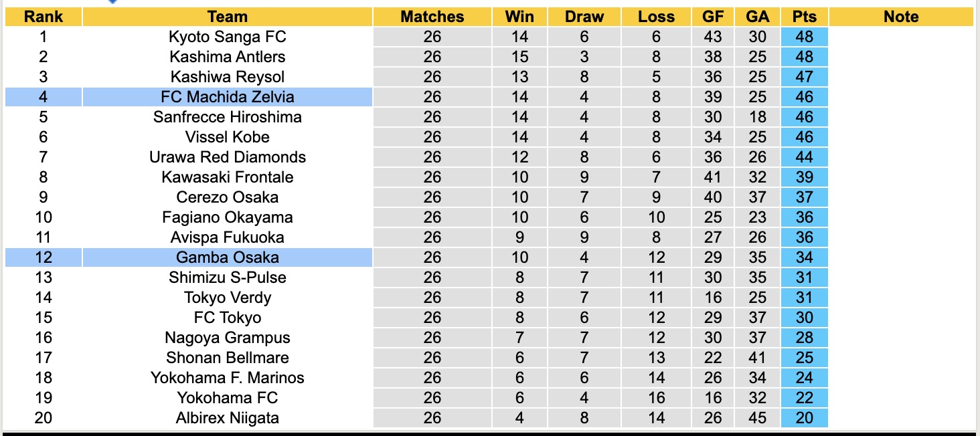This screenshot has width=980, height=436.
Task: Click the Urawa Red Diamonds team name
Action: point(227,157)
